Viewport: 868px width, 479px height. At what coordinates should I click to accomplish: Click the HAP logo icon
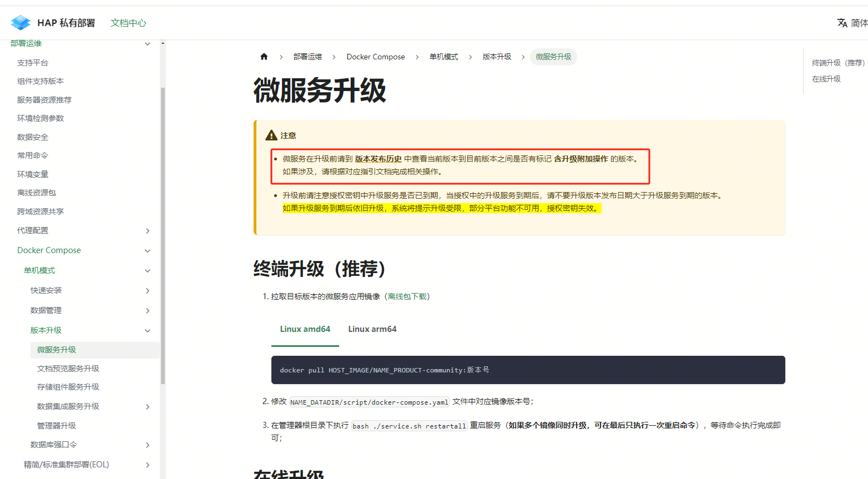pyautogui.click(x=21, y=23)
